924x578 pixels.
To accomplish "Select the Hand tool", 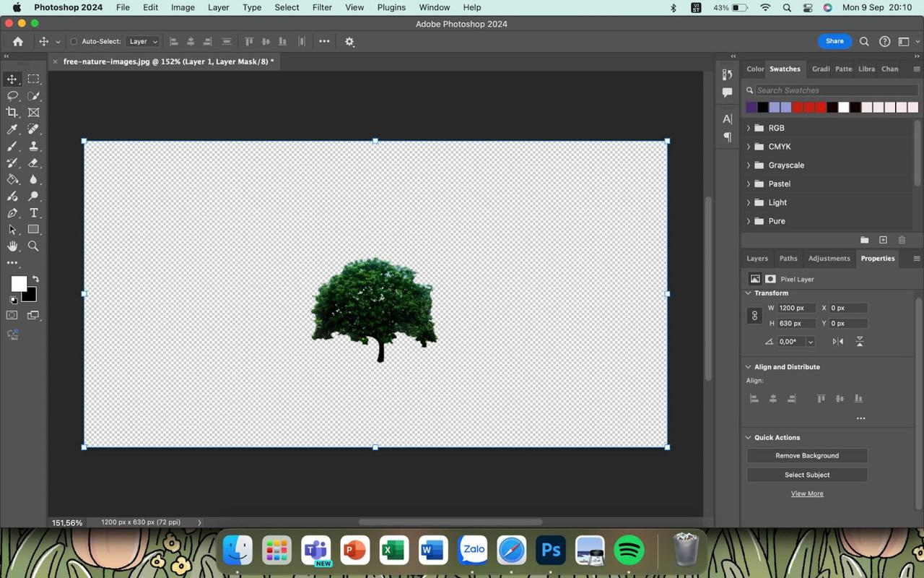I will tap(12, 246).
